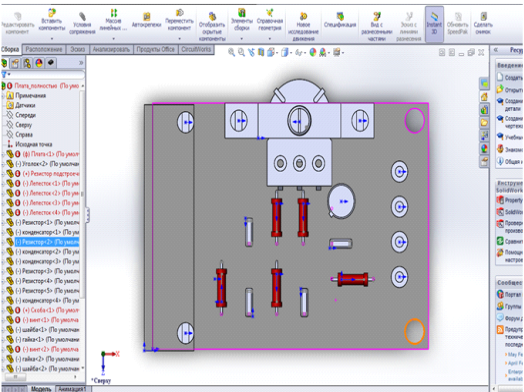Click the feature tree vertical scrollbar
The height and width of the screenshot is (392, 524).
(x=83, y=194)
